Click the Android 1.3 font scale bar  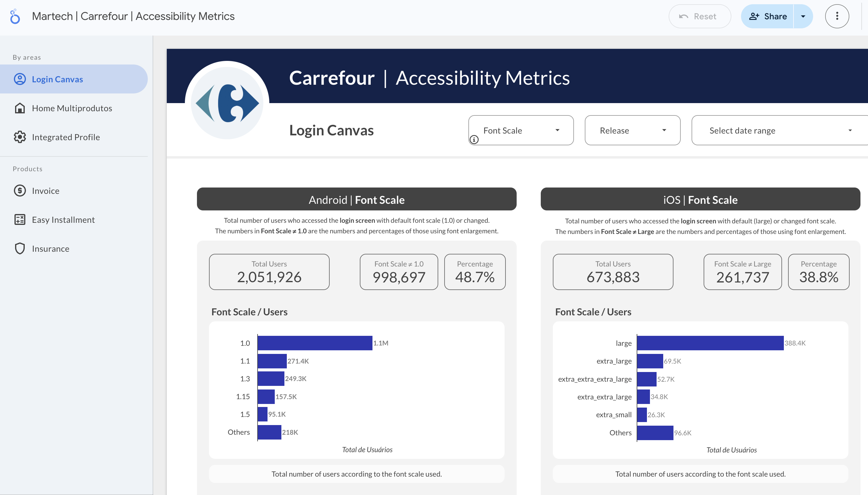point(271,378)
